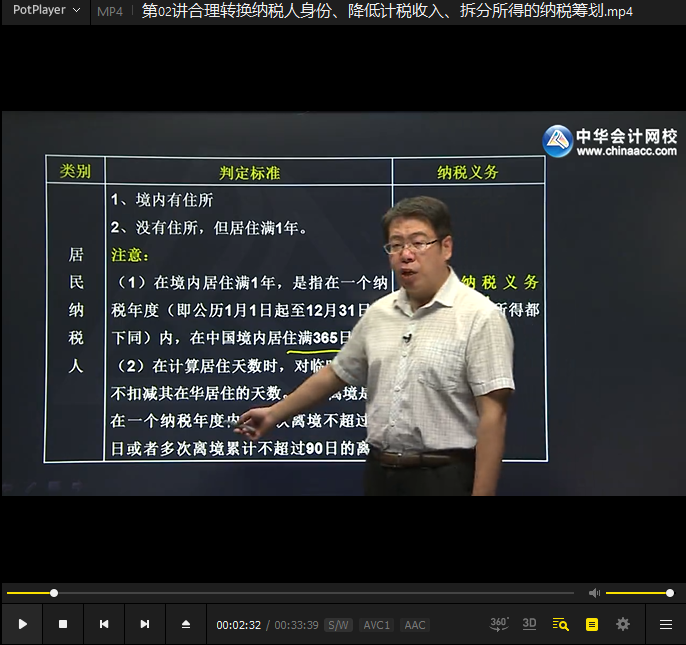Toggle 3D video mode

(529, 624)
